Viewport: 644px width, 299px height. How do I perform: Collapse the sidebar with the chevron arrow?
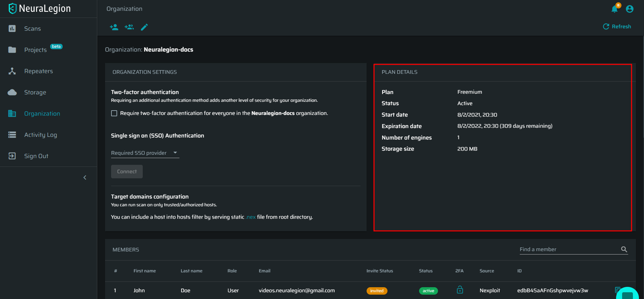tap(85, 178)
